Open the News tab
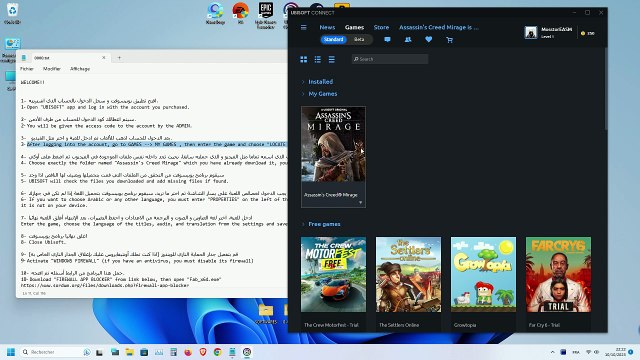The height and width of the screenshot is (360, 640). tap(327, 27)
